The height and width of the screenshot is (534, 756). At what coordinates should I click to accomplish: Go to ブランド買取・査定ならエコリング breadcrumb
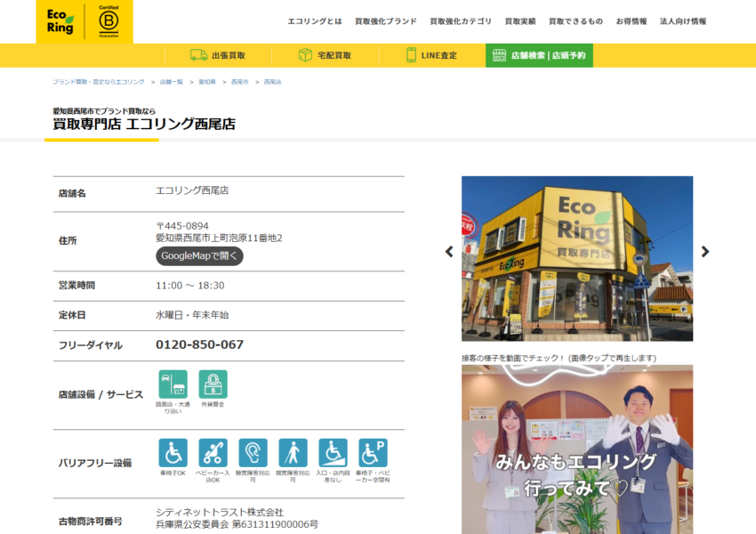pos(99,82)
